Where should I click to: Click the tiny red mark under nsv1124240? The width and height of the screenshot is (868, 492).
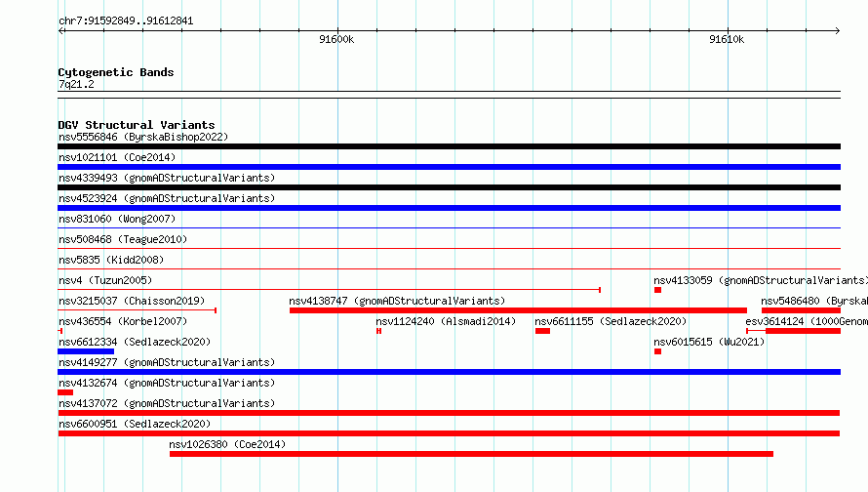tap(378, 331)
